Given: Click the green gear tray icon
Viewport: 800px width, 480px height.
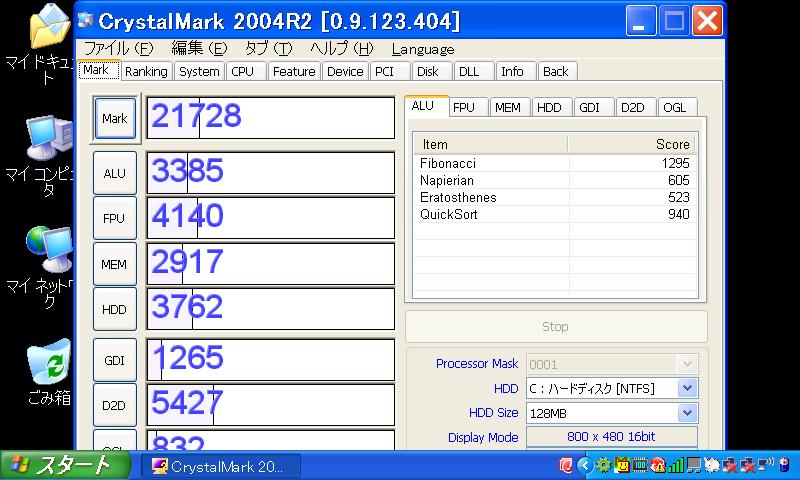Looking at the screenshot, I should 604,465.
